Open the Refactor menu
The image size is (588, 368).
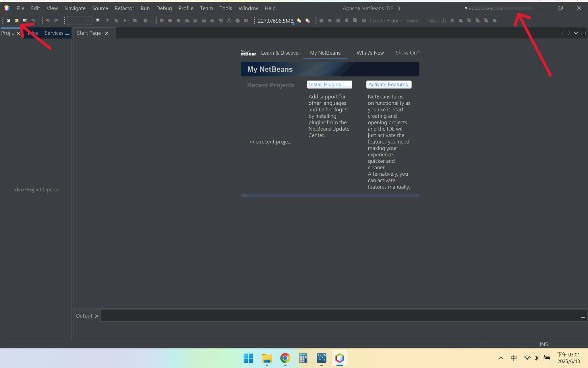click(x=124, y=8)
